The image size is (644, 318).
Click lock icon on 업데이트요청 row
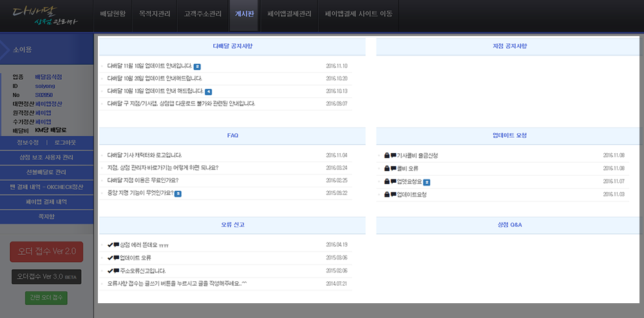click(387, 194)
